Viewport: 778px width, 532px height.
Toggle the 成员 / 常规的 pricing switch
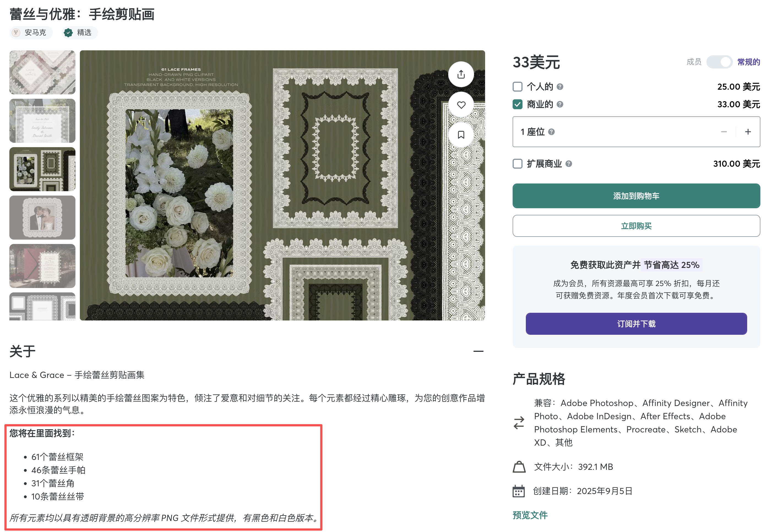tap(719, 62)
